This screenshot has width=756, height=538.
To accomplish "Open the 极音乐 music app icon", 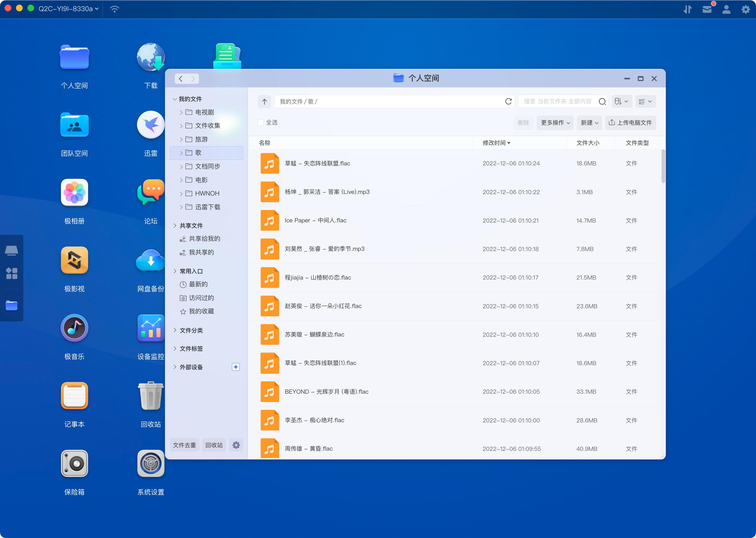I will click(74, 328).
